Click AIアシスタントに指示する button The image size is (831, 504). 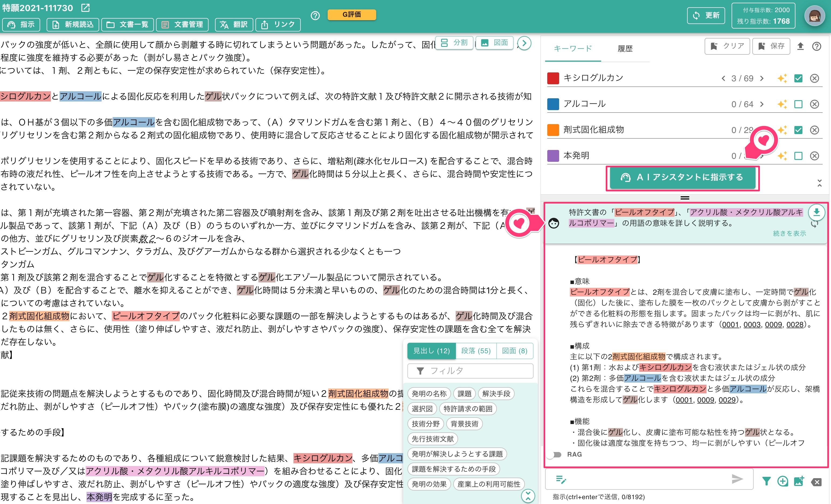tap(683, 177)
